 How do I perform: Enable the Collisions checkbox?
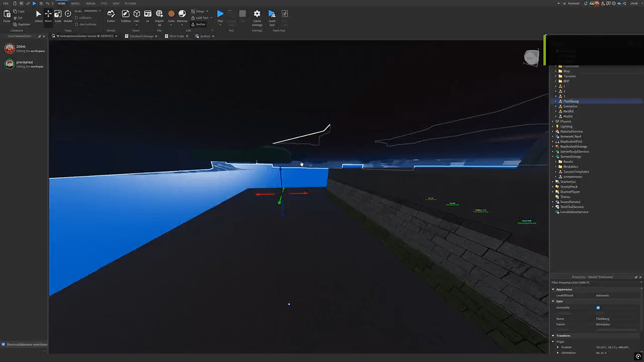[76, 17]
